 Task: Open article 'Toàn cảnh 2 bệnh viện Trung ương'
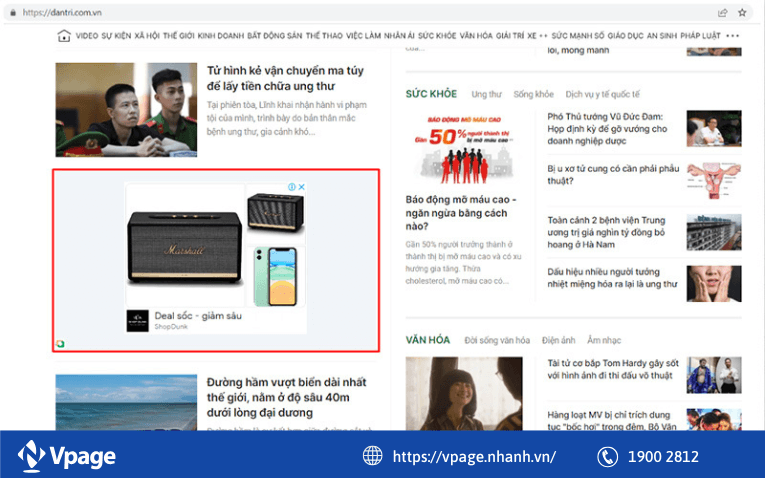(606, 232)
